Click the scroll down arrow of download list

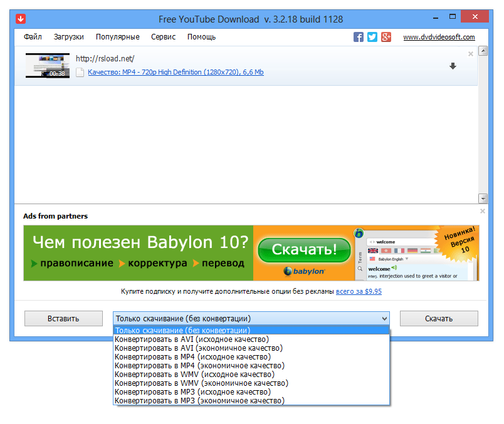[x=483, y=199]
